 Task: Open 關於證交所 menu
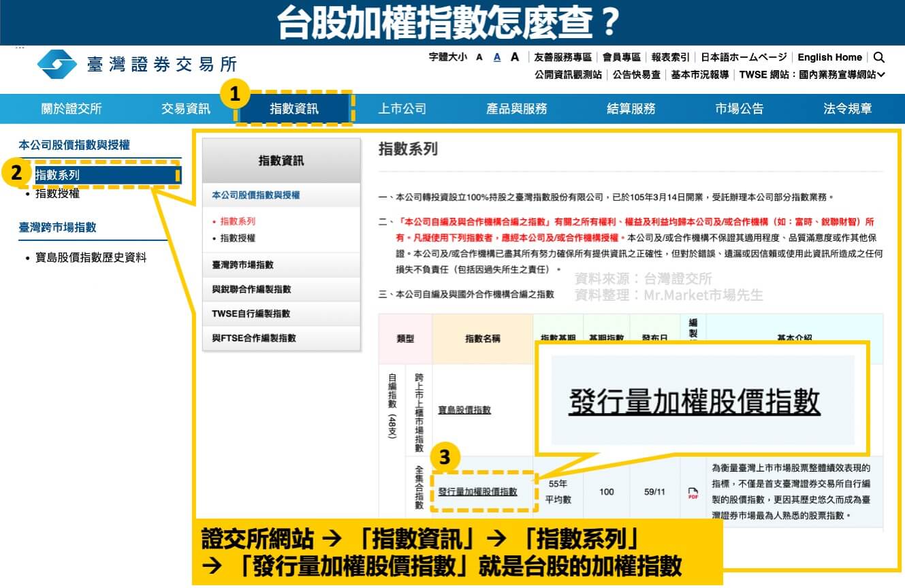tap(71, 109)
